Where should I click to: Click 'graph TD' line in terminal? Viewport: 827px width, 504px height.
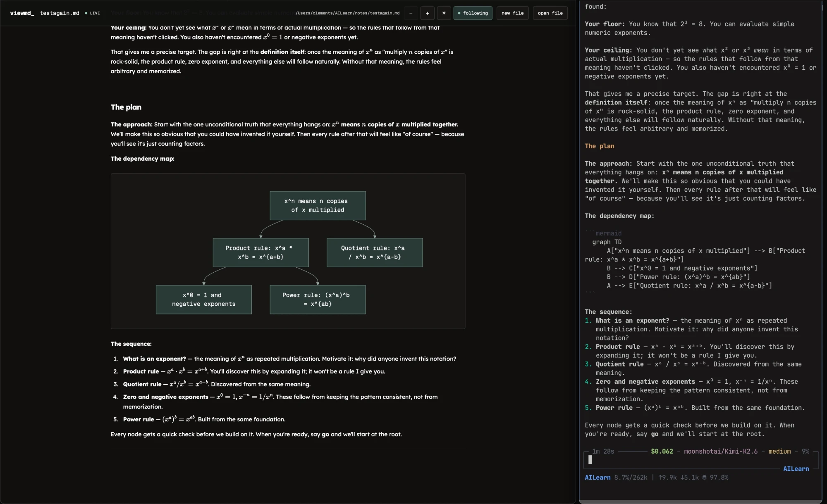point(607,242)
